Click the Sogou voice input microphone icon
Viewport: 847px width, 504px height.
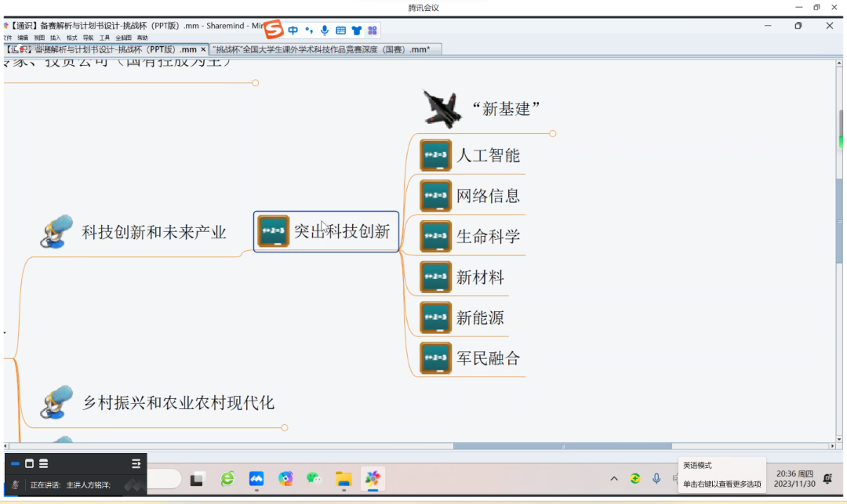point(325,31)
